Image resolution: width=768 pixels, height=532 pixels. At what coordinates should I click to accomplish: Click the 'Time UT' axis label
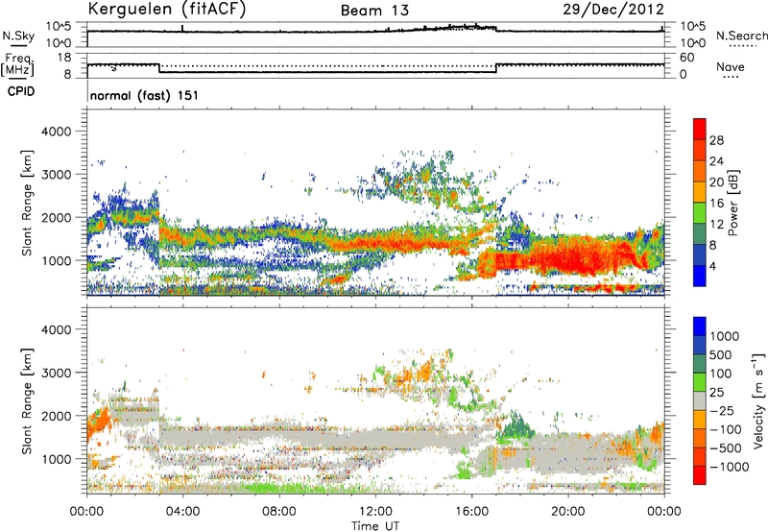[x=375, y=526]
